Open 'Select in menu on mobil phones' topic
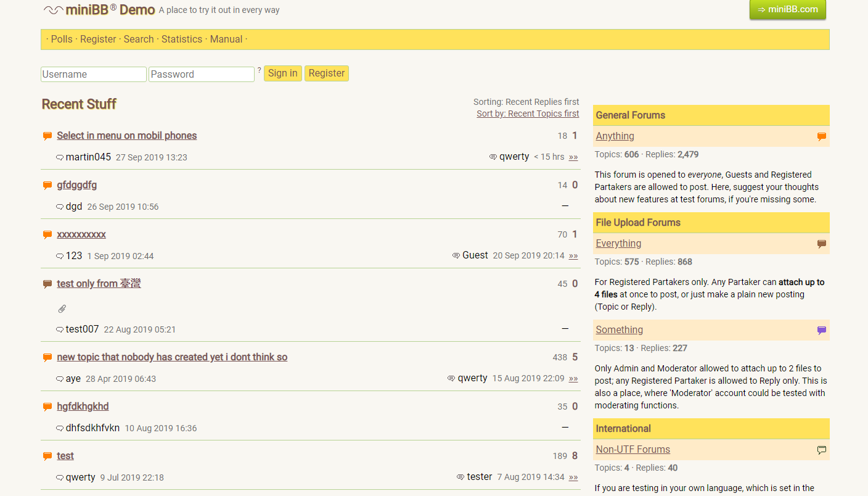The height and width of the screenshot is (496, 868). click(126, 136)
